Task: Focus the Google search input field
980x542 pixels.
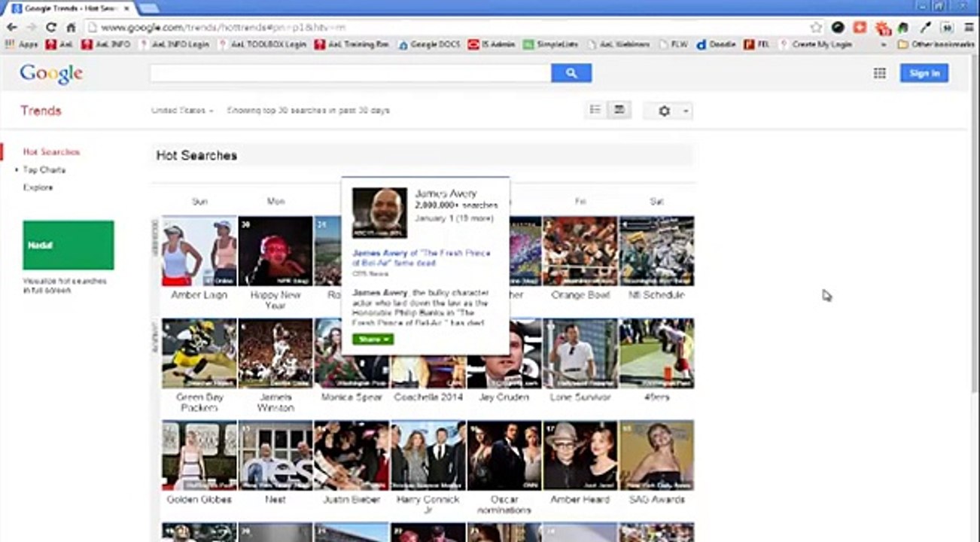Action: [350, 73]
